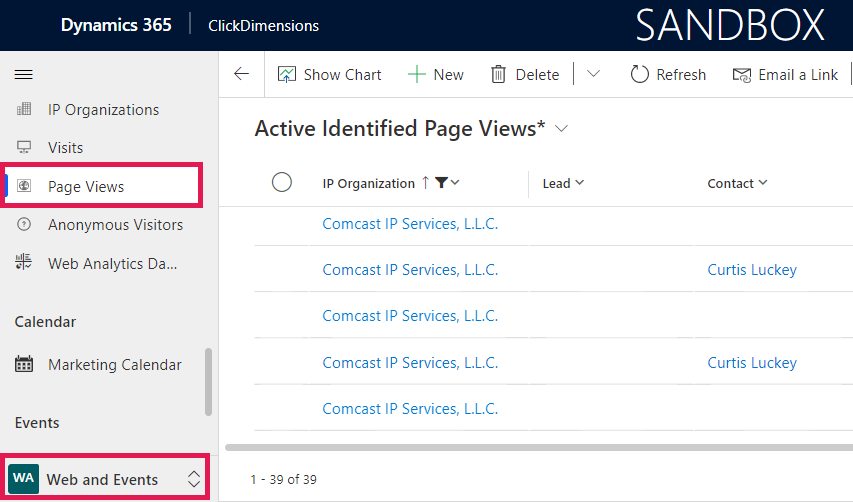Screen dimensions: 853x502
Task: Click the Page Views globe icon
Action: coord(24,186)
